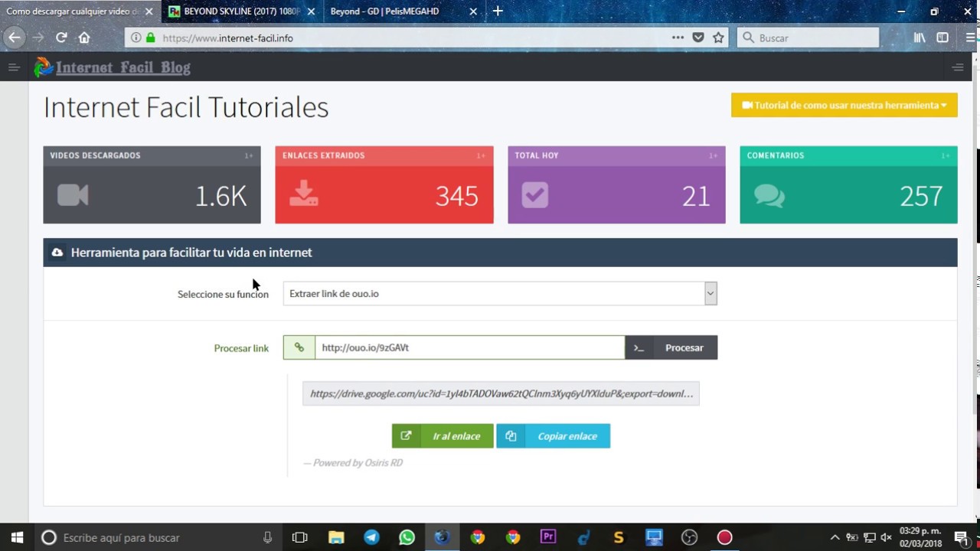980x551 pixels.
Task: Click the Cortana search box
Action: tap(157, 537)
